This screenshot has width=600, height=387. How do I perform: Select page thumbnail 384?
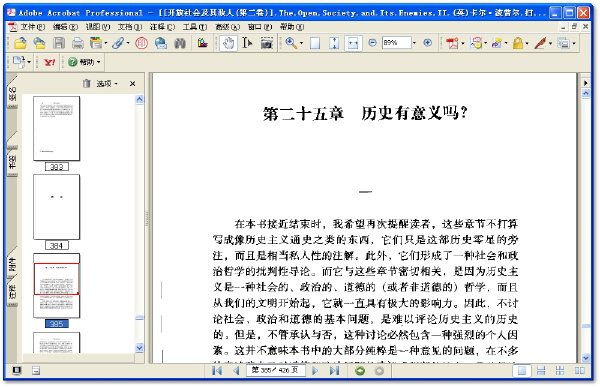click(x=57, y=207)
